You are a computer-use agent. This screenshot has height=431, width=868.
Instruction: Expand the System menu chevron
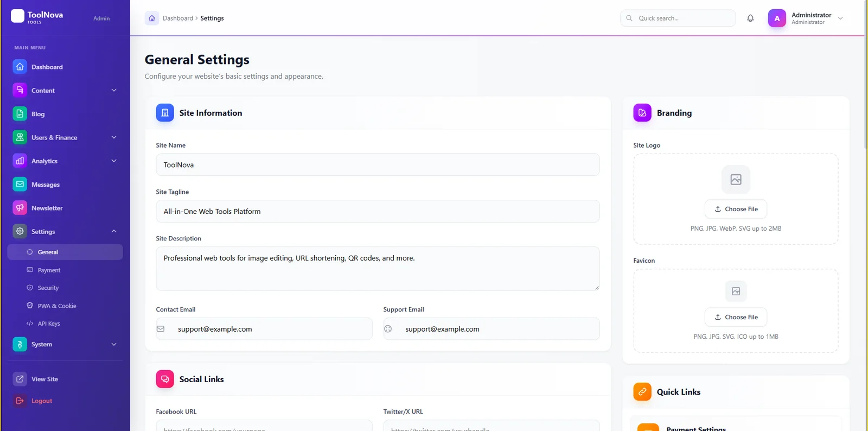pyautogui.click(x=114, y=344)
